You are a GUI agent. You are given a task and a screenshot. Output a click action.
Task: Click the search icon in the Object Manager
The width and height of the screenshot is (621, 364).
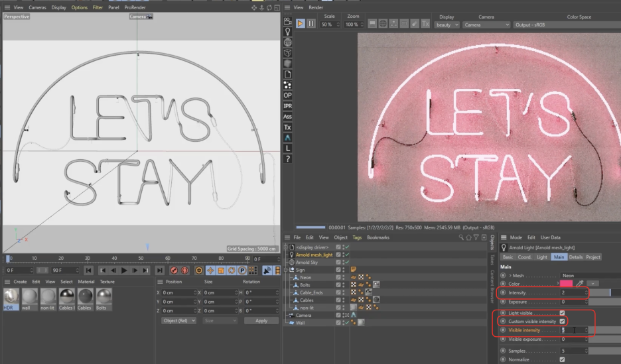click(x=461, y=237)
